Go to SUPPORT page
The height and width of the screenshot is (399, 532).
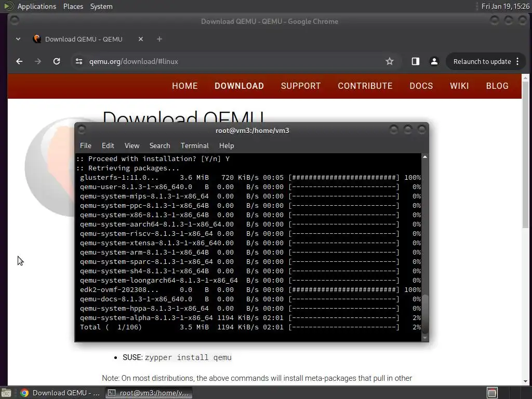[x=301, y=86]
